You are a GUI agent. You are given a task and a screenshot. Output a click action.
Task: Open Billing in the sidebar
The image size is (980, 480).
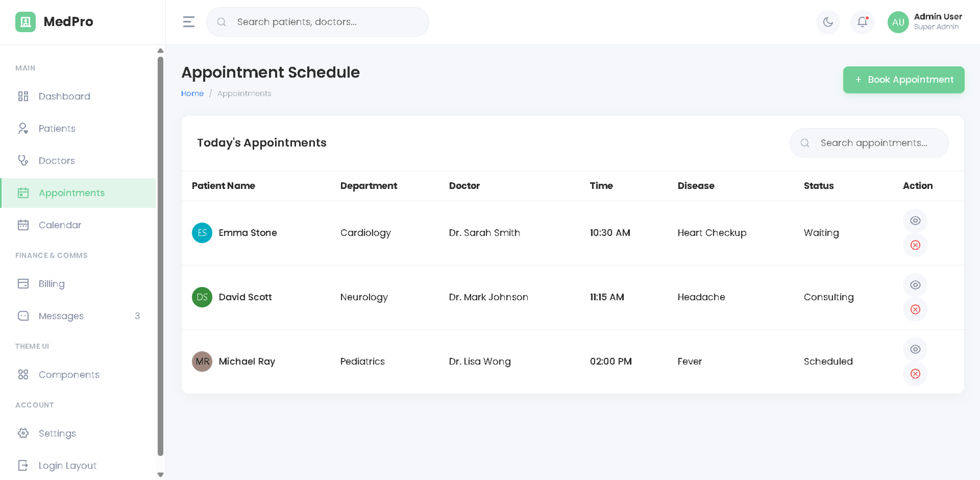pos(52,284)
